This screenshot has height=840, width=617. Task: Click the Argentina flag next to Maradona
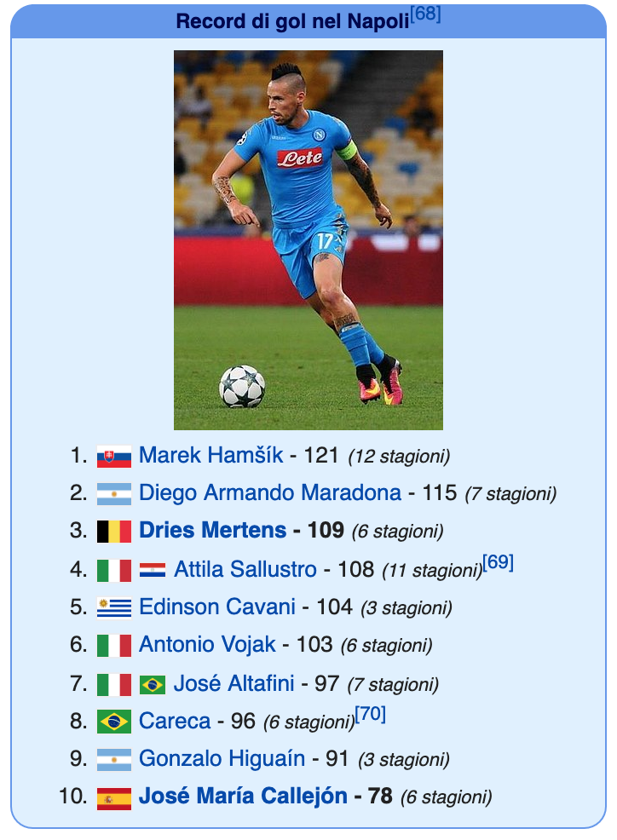coord(113,494)
